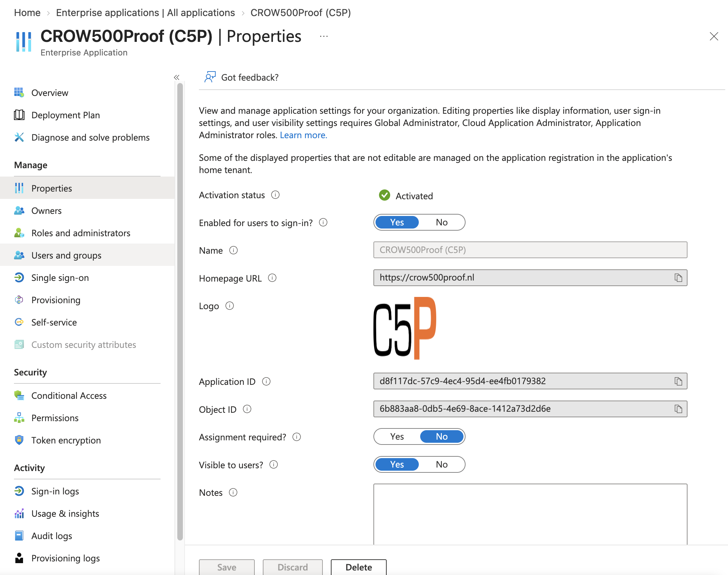728x575 pixels.
Task: Open the Properties menu item
Action: pos(87,188)
